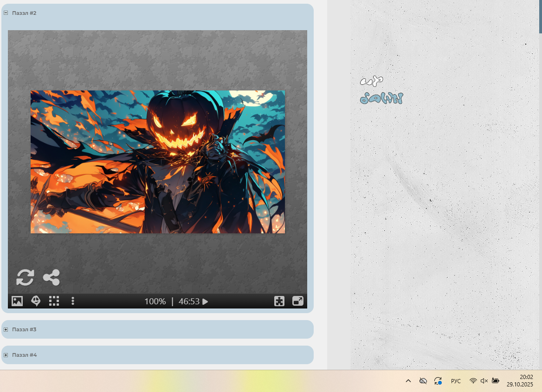The image size is (542, 392).
Task: Open the three-dot more options menu
Action: pyautogui.click(x=72, y=301)
